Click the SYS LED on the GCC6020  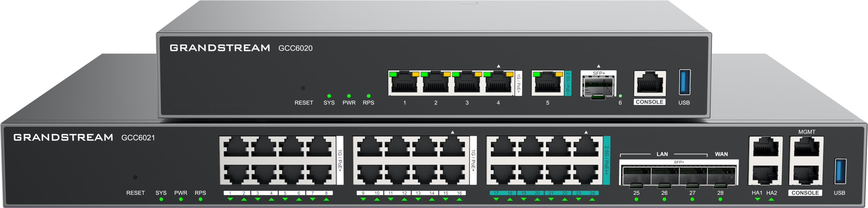[x=329, y=96]
